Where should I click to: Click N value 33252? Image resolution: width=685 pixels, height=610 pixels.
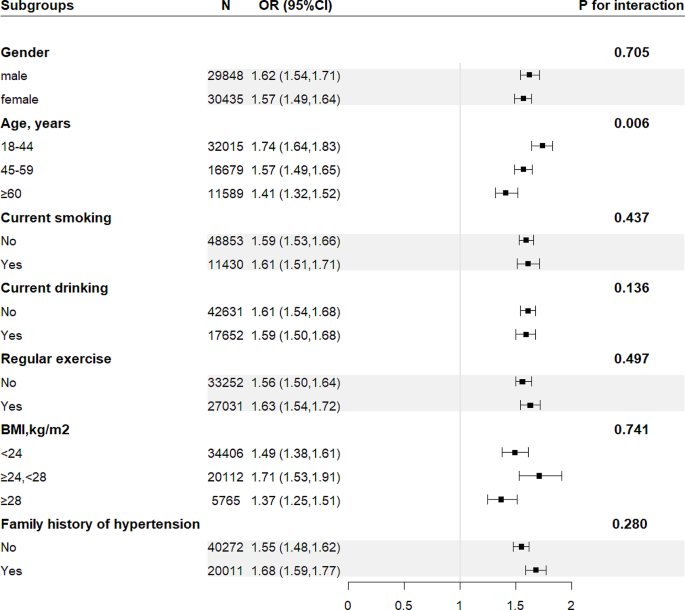coord(225,383)
